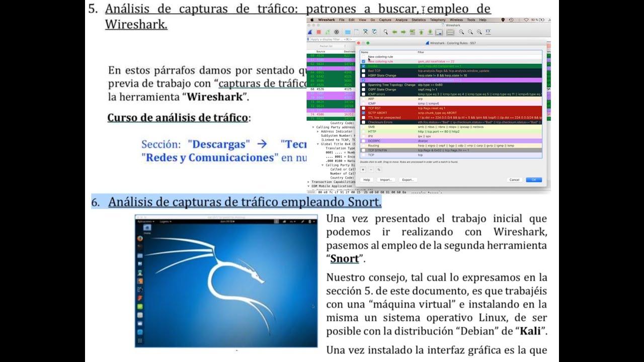Enable the Bad TCP coloring rule

point(363,71)
